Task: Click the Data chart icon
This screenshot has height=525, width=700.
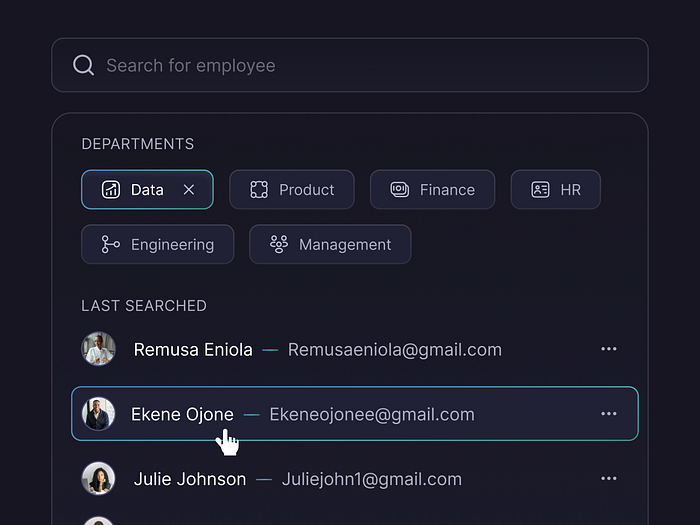Action: point(111,190)
